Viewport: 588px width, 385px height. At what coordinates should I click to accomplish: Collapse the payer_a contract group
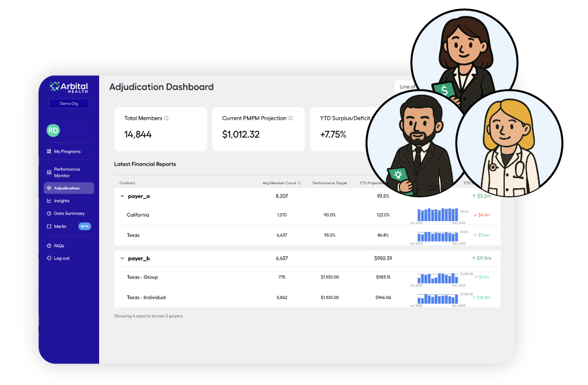click(122, 195)
